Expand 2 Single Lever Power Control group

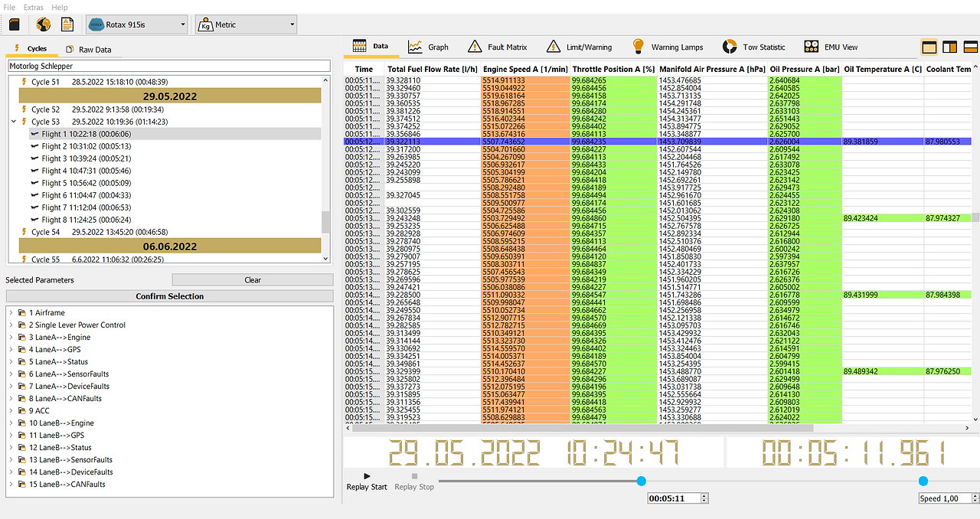click(x=11, y=325)
